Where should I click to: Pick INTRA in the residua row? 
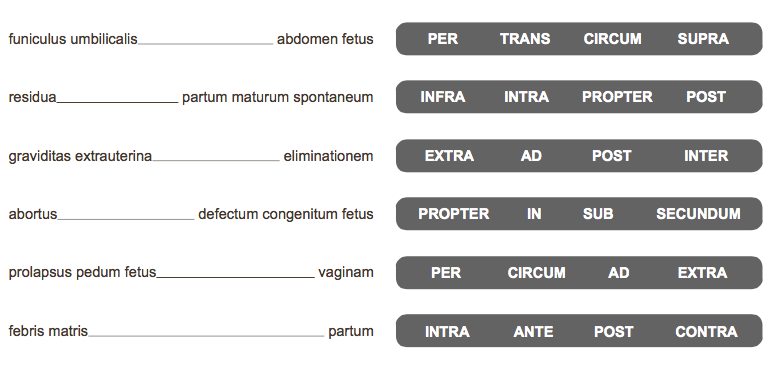pos(526,97)
